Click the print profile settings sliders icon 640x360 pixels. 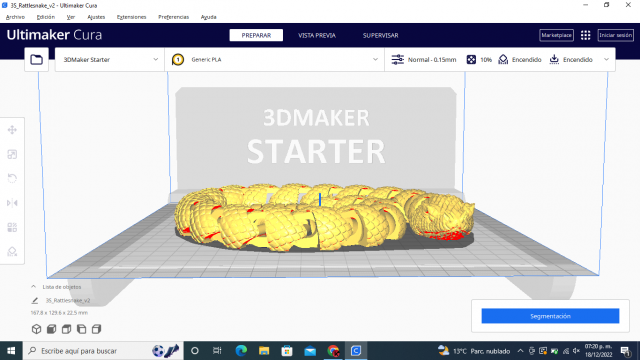pyautogui.click(x=398, y=60)
